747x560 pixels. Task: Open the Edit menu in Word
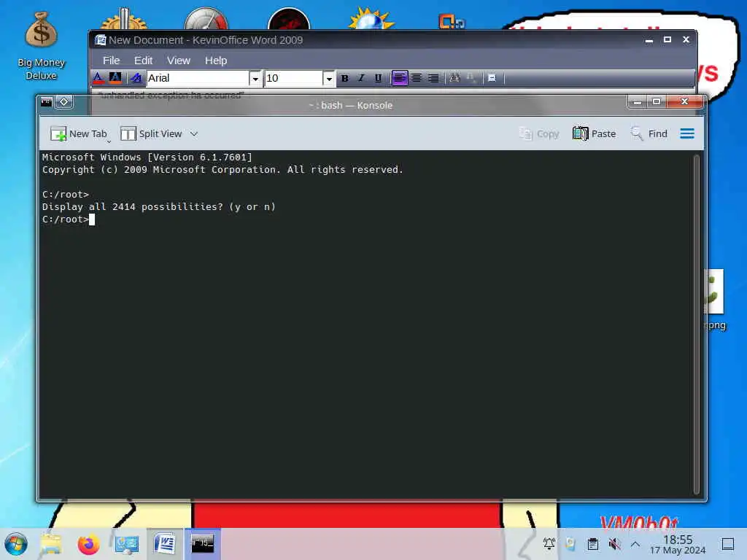tap(144, 61)
